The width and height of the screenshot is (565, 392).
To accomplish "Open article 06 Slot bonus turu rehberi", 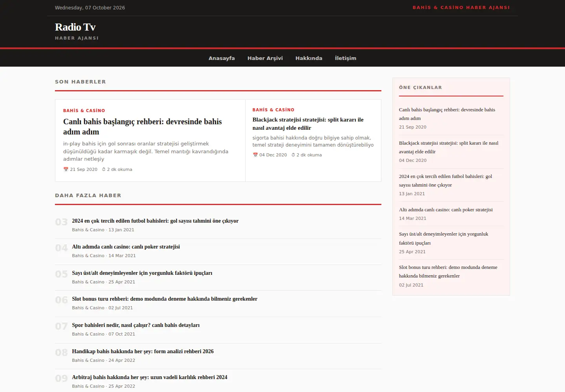I will tap(165, 299).
